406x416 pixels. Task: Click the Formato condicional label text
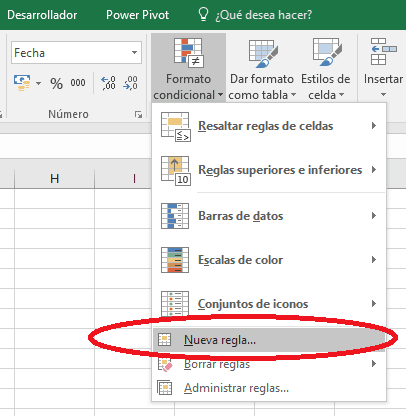[x=188, y=87]
